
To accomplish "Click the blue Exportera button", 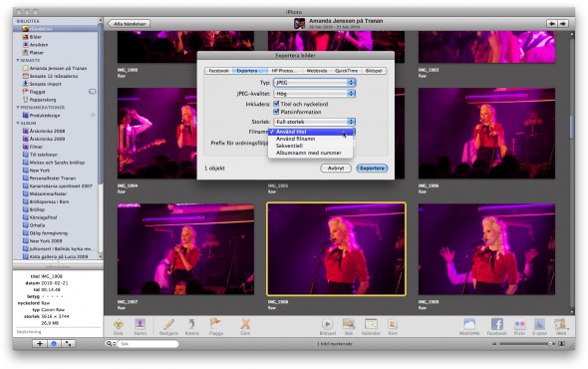I will click(372, 169).
